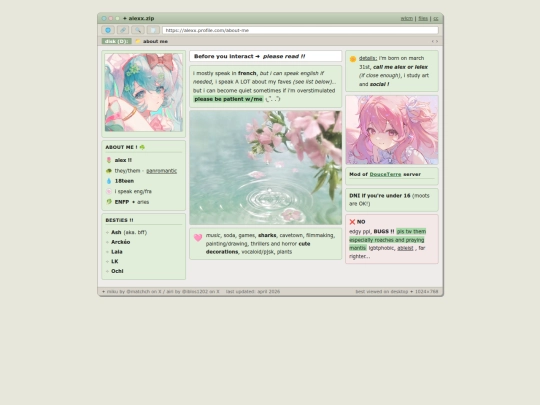
Task: Open the wlcm link in title bar
Action: (407, 19)
